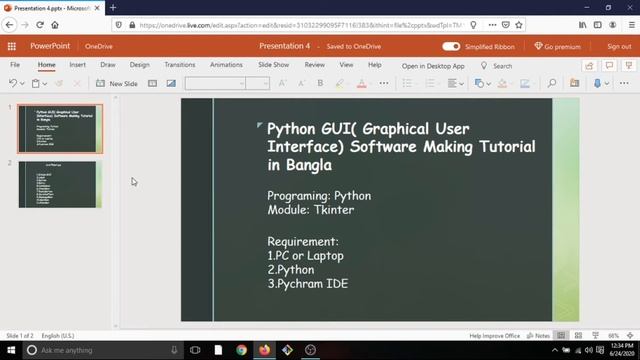The width and height of the screenshot is (640, 360).
Task: Click Sign out
Action: (x=619, y=47)
